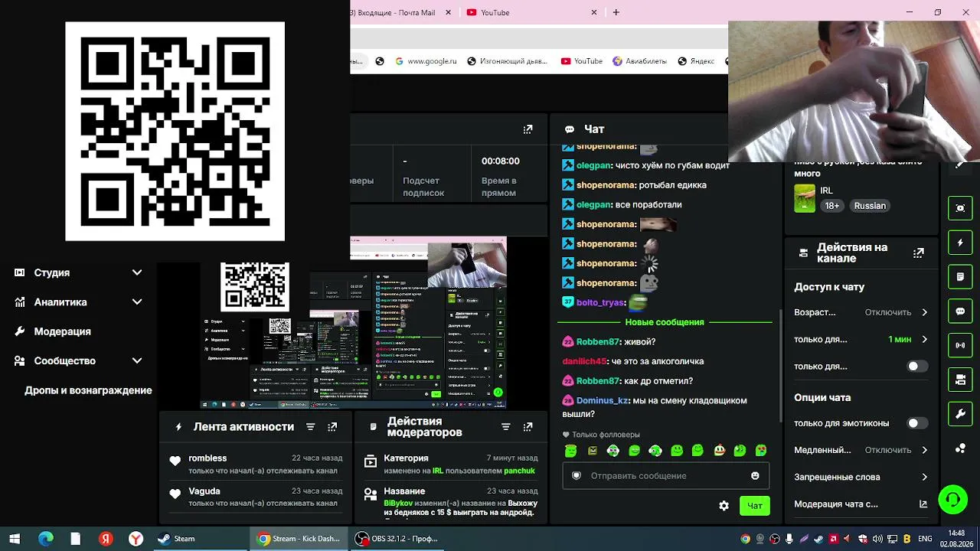Toggle 'только для эмотиконы' switch
Viewport: 980px width, 551px height.
tap(918, 423)
